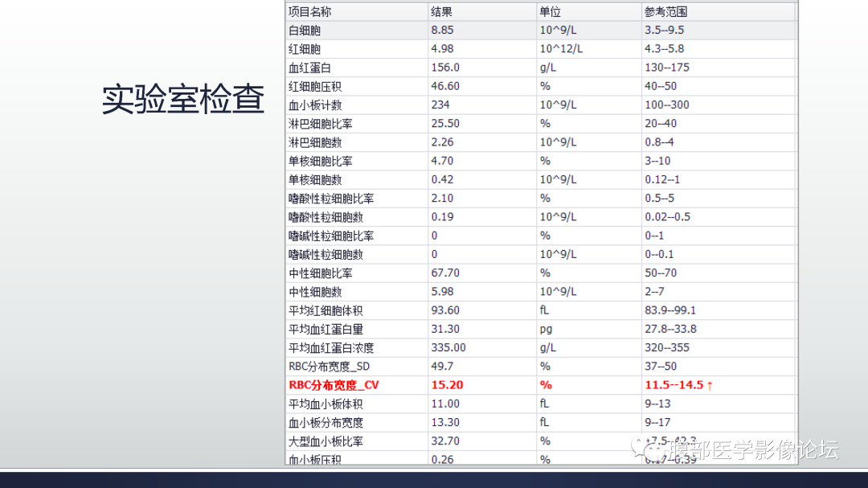Click the 4.98 red cell result
Screen dimensions: 868x488
tap(442, 49)
